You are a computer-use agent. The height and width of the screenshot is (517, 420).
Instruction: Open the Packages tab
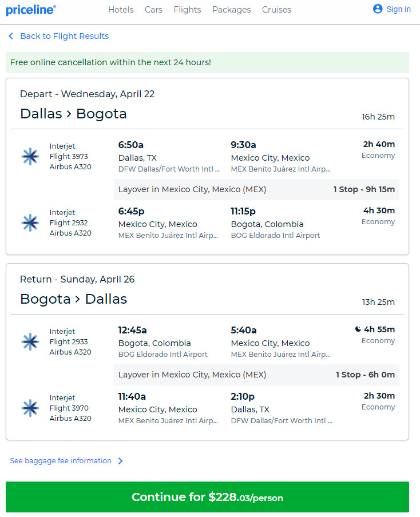tap(232, 10)
